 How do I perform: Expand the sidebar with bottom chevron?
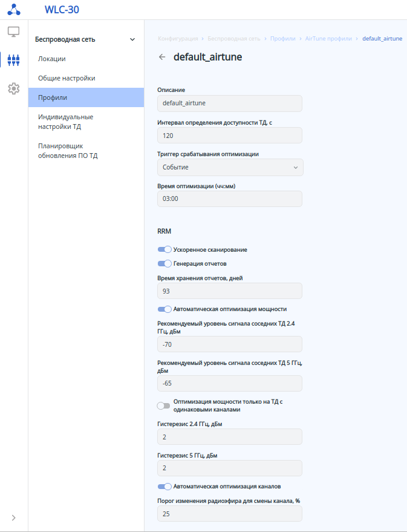tap(13, 517)
